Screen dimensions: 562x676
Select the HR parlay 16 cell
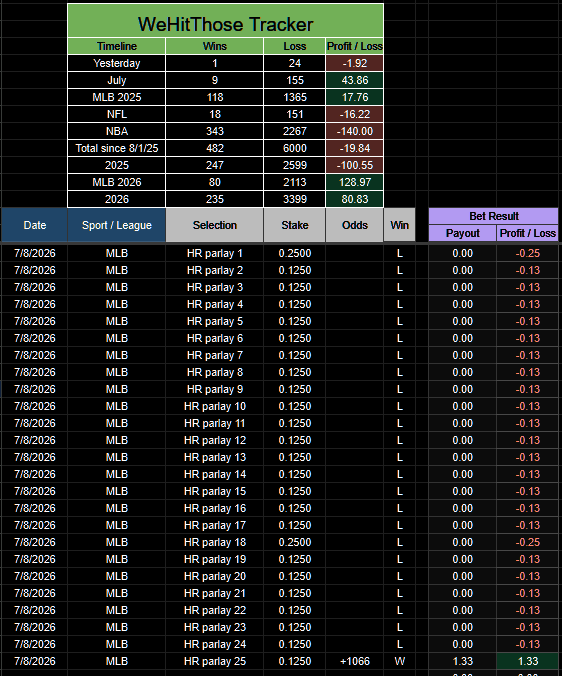click(215, 508)
